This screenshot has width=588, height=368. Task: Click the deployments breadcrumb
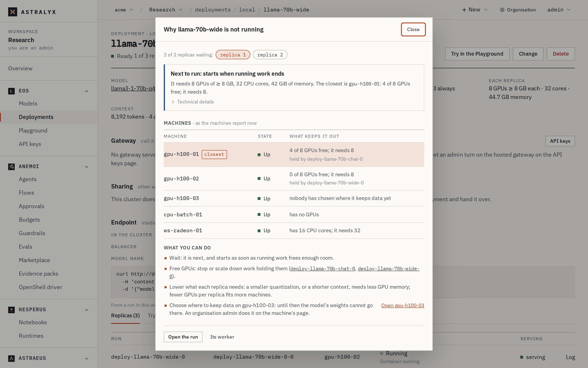click(213, 10)
